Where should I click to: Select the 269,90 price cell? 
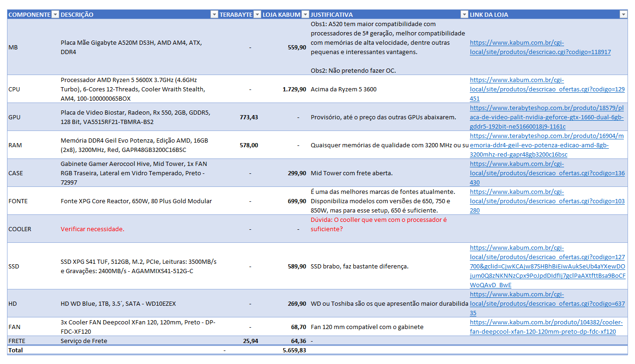[286, 303]
